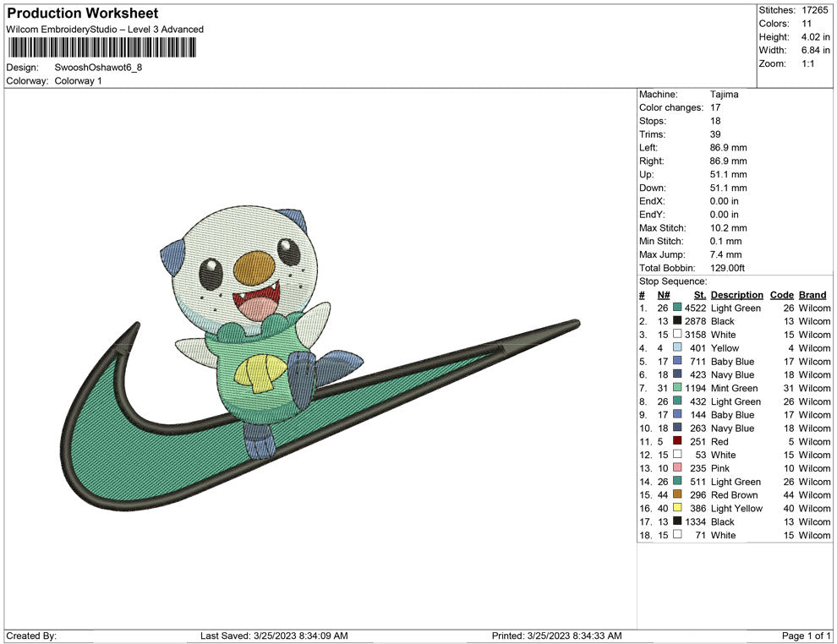837x644 pixels.
Task: Select the design name 'SwooshOshawot6_8'
Action: pyautogui.click(x=98, y=68)
